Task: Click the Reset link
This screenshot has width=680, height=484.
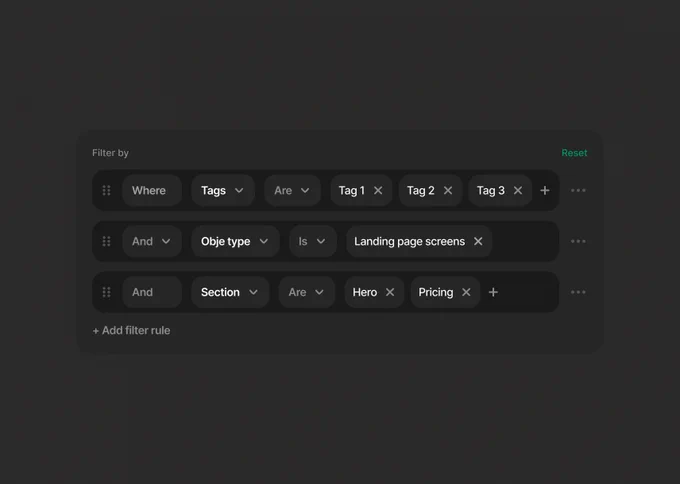Action: pyautogui.click(x=574, y=153)
